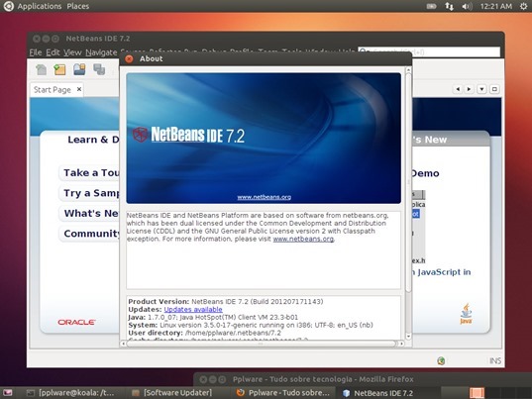Click the sound volume indicator

pos(467,6)
